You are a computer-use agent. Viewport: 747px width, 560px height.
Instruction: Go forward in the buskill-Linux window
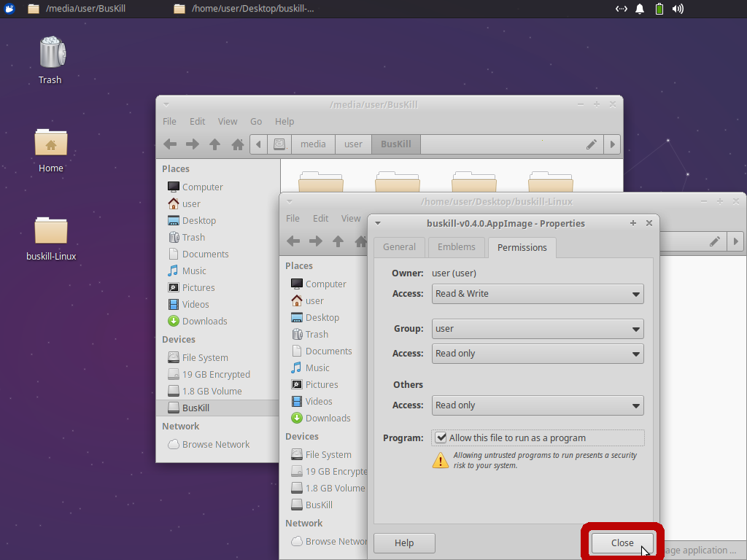pos(316,241)
